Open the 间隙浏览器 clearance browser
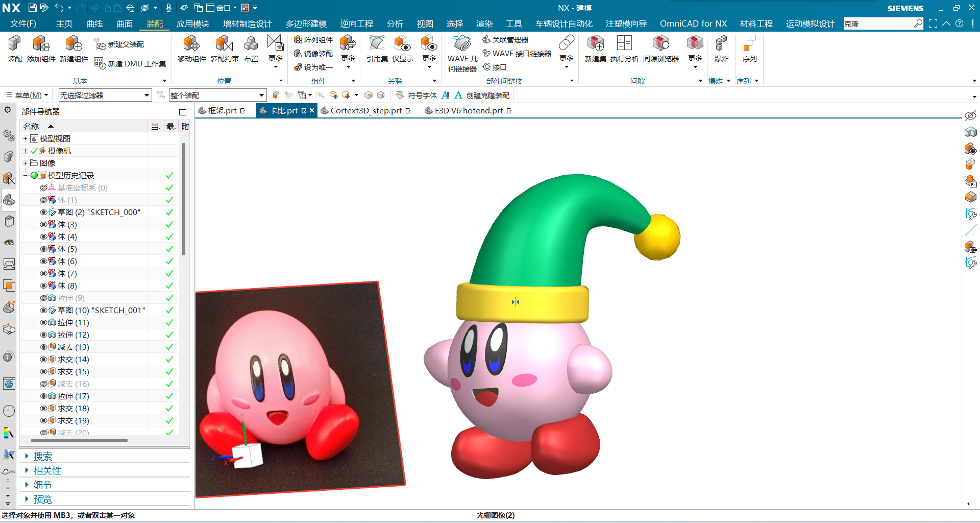This screenshot has height=523, width=980. coord(661,49)
